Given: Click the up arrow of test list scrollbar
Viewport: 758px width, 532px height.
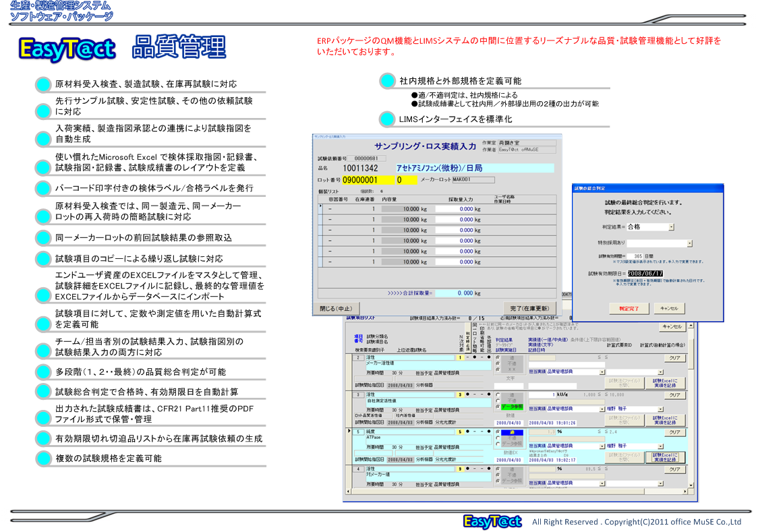Looking at the screenshot, I should pos(691,325).
